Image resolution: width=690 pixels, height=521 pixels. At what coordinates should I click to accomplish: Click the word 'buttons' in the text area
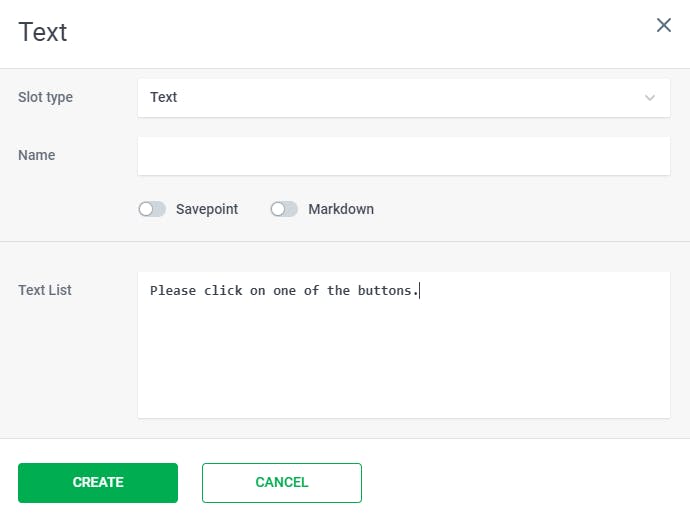click(385, 291)
